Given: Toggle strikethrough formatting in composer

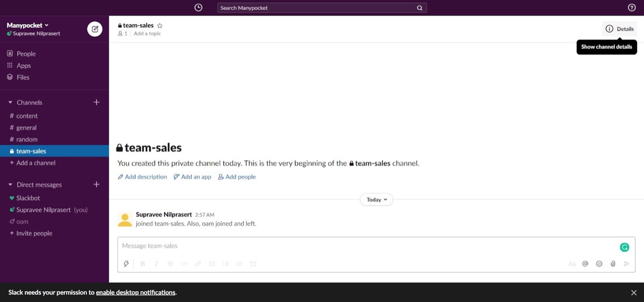Looking at the screenshot, I should point(170,264).
